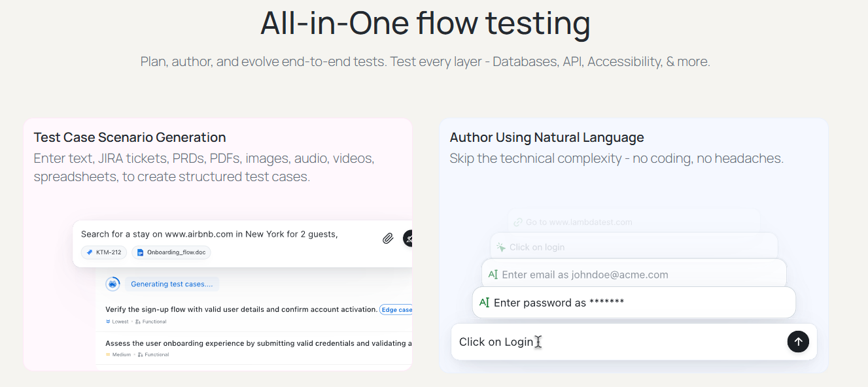This screenshot has width=868, height=387.
Task: Click the Skip the technical complexity description
Action: [x=617, y=158]
